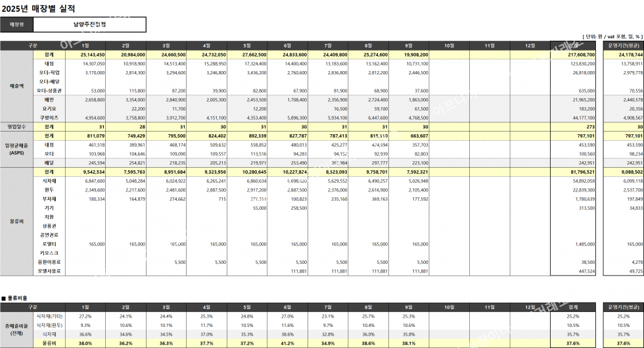Click the 12월 column header in top table
Screen dimensions: 644x348
[529, 45]
